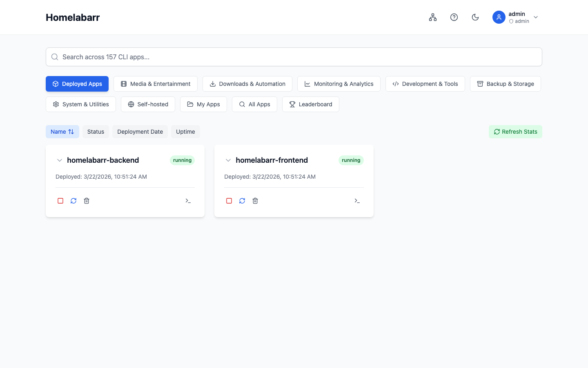Delete the homelabarr-frontend container
This screenshot has height=368, width=588.
pos(255,201)
